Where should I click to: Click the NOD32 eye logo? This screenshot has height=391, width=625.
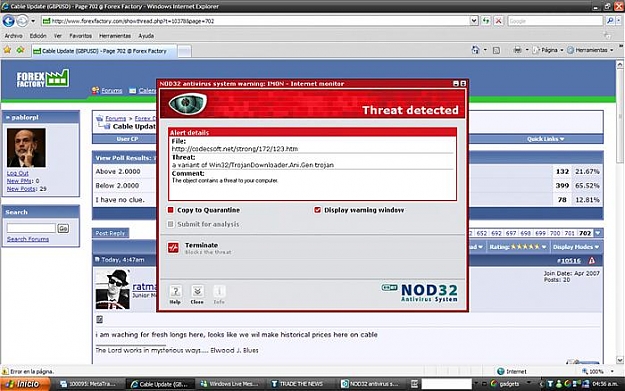tap(187, 104)
